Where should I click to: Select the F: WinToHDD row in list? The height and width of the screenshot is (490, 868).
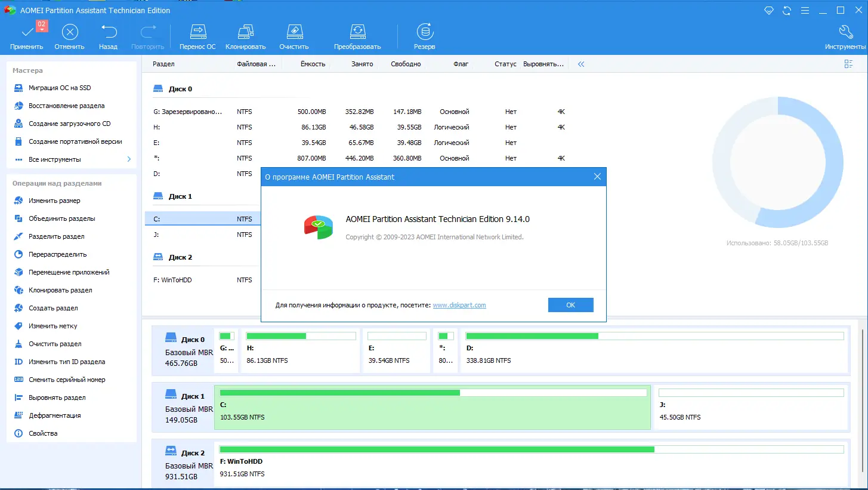(x=203, y=280)
